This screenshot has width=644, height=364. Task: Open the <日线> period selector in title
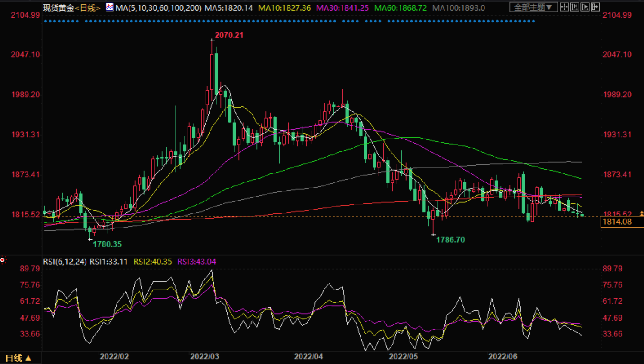pos(88,8)
